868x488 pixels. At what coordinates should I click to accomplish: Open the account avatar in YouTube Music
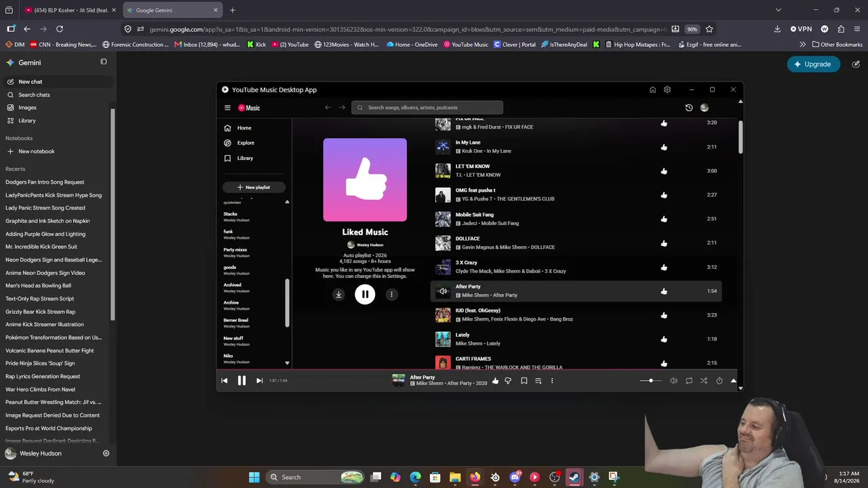point(704,108)
